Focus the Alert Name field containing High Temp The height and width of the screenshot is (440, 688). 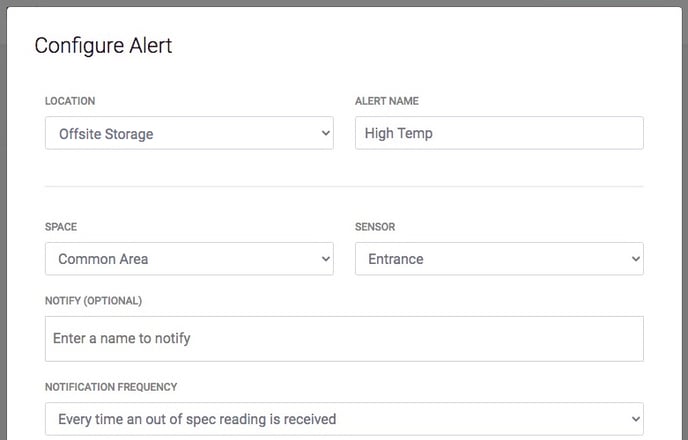499,133
